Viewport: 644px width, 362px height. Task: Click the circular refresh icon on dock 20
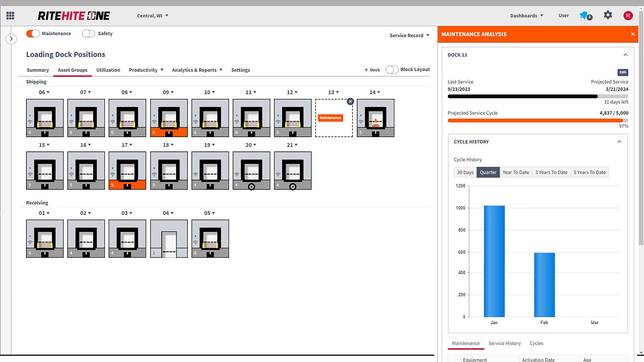[x=251, y=186]
